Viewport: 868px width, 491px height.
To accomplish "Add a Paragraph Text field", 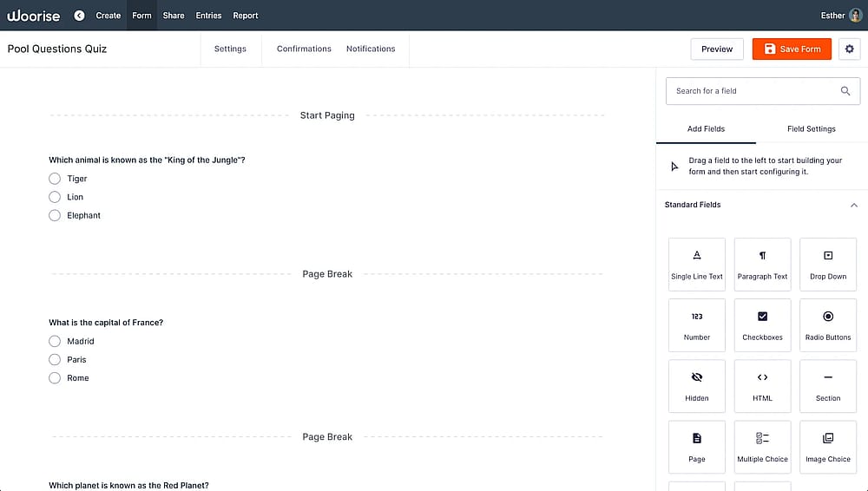I will coord(762,264).
